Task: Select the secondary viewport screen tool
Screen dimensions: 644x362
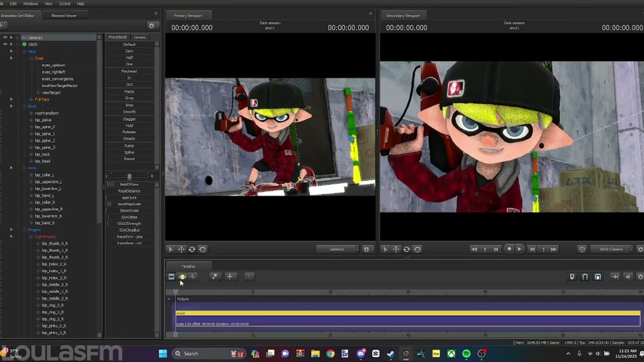Action: [x=417, y=249]
